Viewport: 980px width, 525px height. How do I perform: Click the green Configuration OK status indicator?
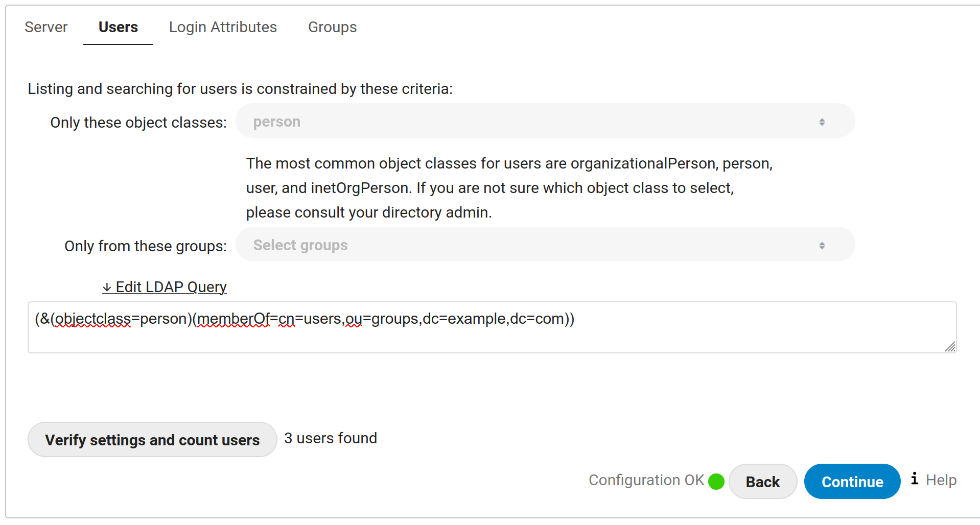[x=717, y=481]
